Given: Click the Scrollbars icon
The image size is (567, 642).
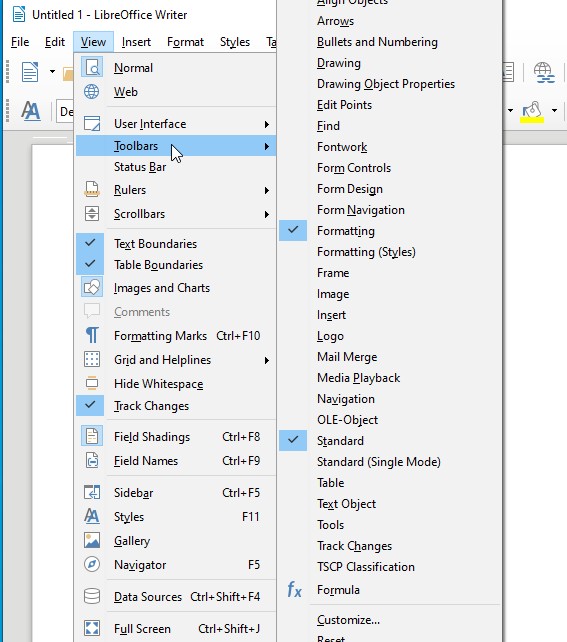Looking at the screenshot, I should (92, 214).
